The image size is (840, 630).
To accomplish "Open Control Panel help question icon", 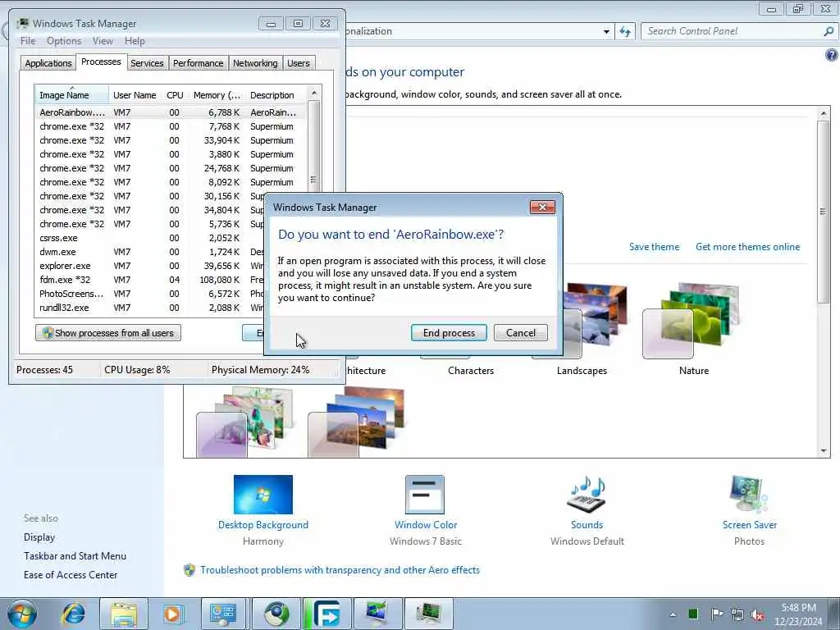I will 832,55.
